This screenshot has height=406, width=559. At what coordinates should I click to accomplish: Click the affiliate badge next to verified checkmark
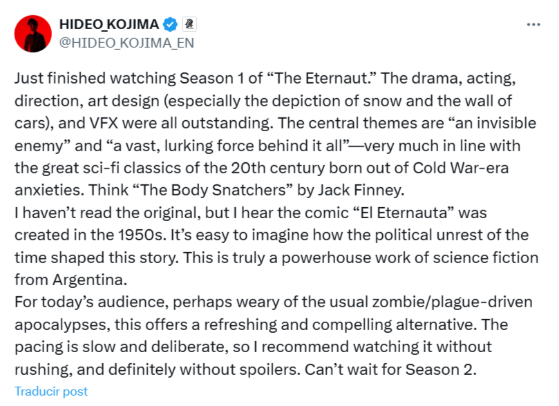tap(190, 24)
